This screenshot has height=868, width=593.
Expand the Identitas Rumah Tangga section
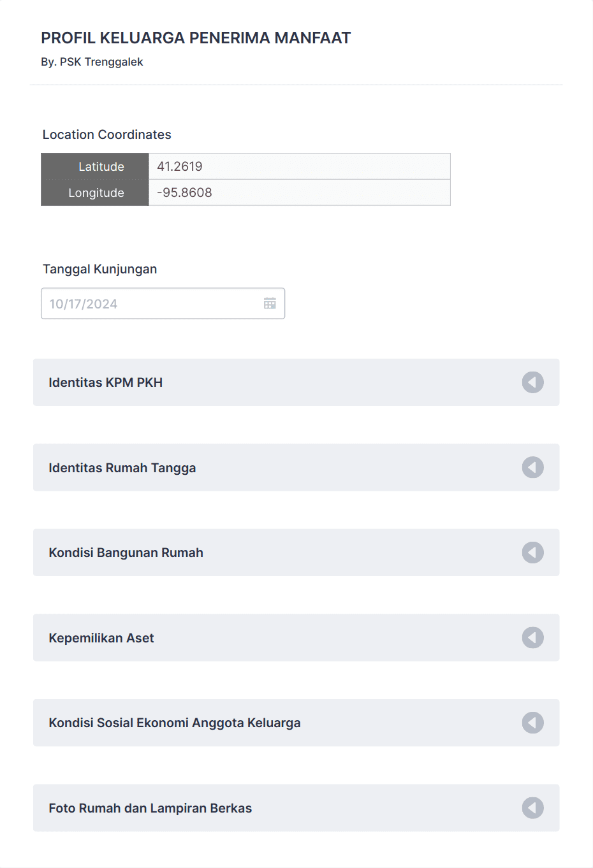[296, 467]
